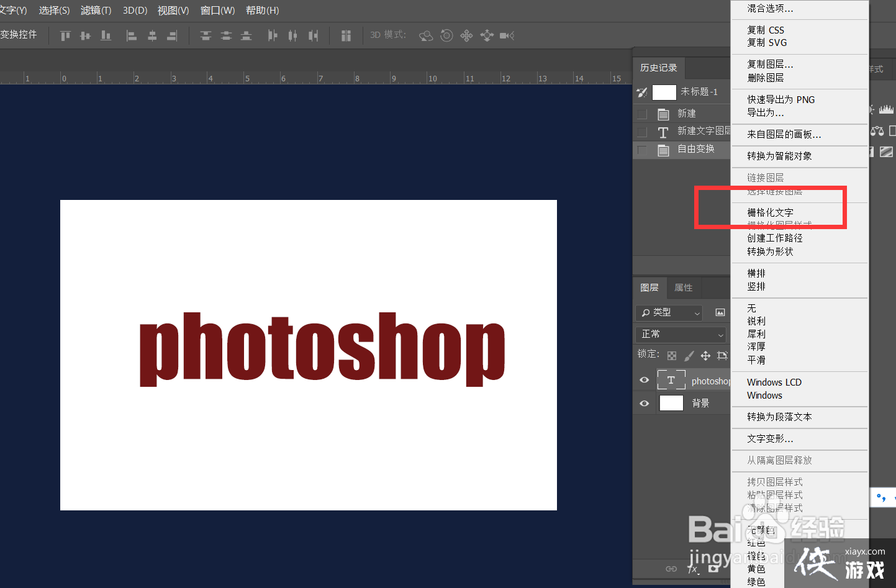Switch to the 图层 panel tab

coord(649,287)
